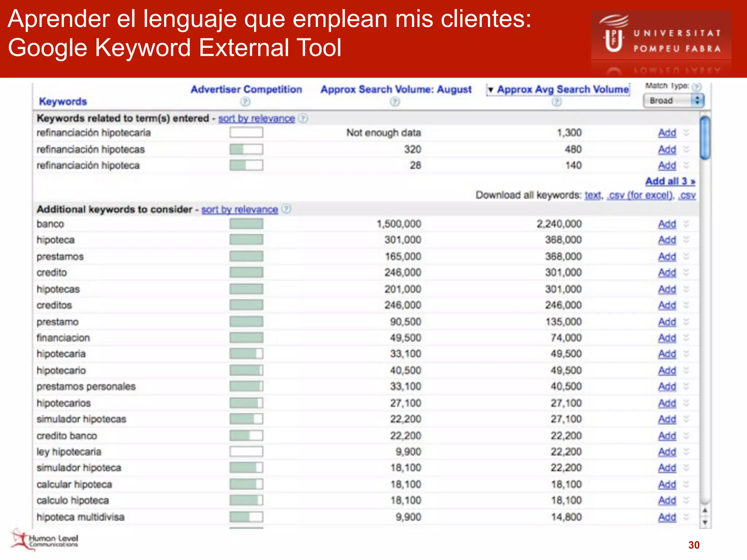Click the results list scrollbar thumb
The width and height of the screenshot is (747, 560).
pos(705,138)
